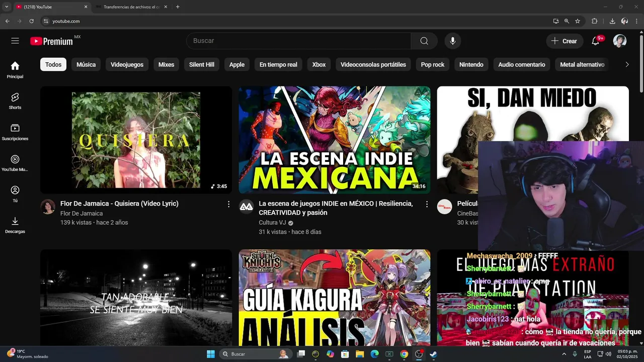Open La Escena Indie Mexicana thumbnail
This screenshot has width=644, height=362.
pos(335,140)
